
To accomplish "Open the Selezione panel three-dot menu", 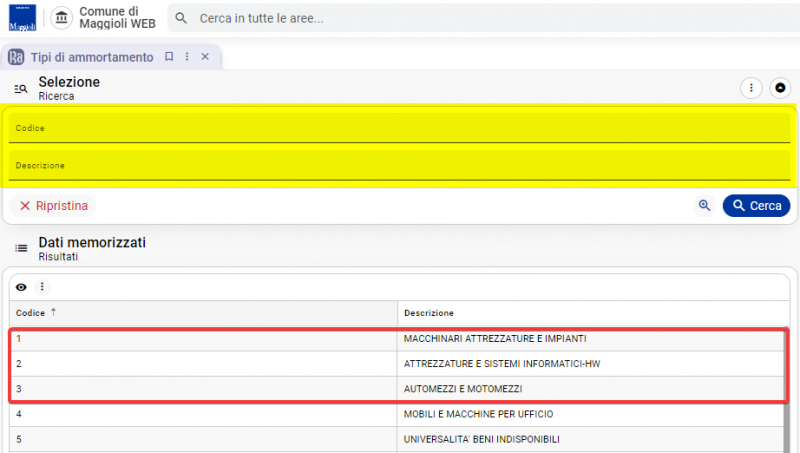I will [751, 88].
